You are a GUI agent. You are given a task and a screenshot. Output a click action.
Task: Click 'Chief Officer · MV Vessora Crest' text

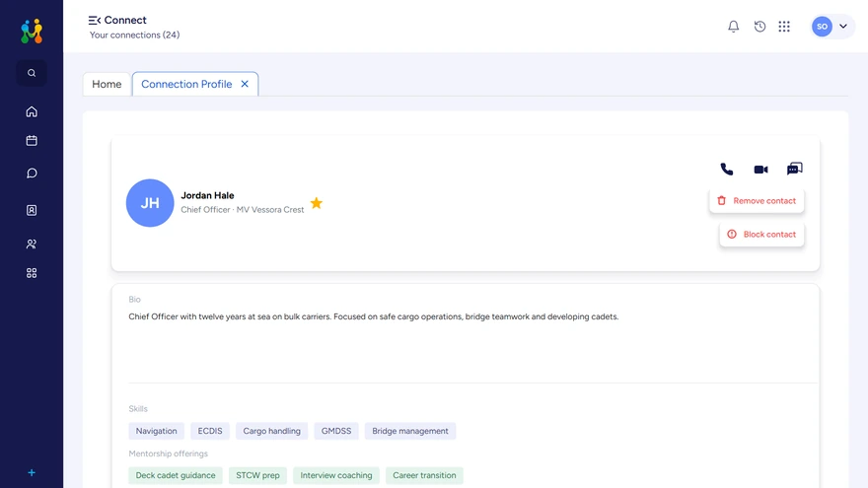click(x=243, y=210)
